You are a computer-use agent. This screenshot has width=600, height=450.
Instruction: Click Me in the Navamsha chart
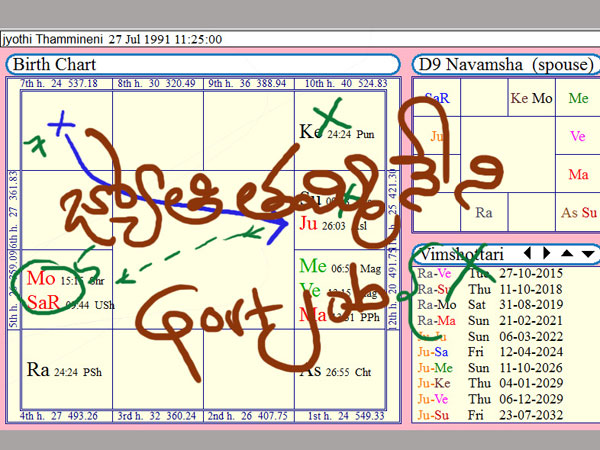[x=578, y=99]
